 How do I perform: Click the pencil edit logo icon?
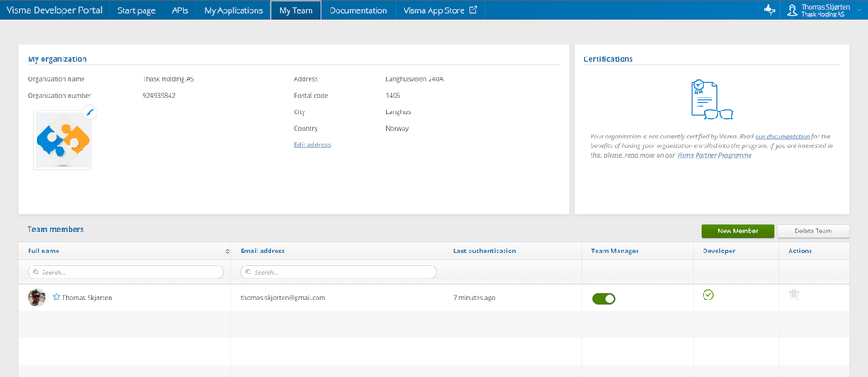click(90, 111)
